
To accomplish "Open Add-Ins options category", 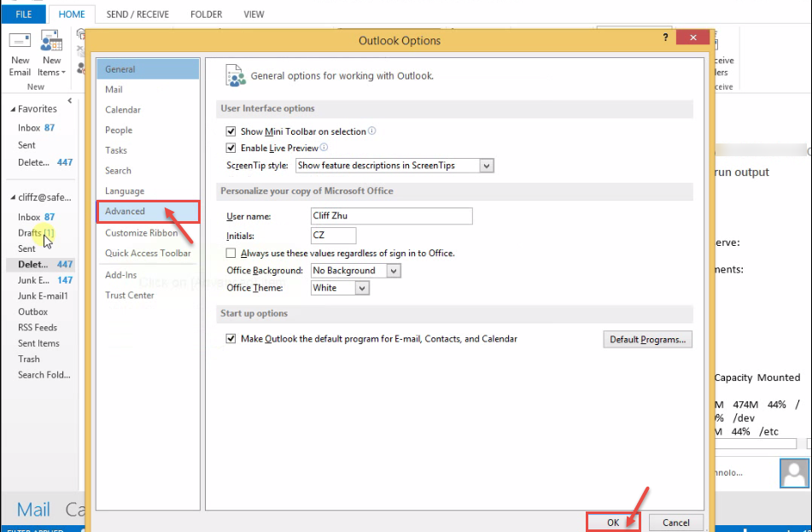I will (x=148, y=275).
